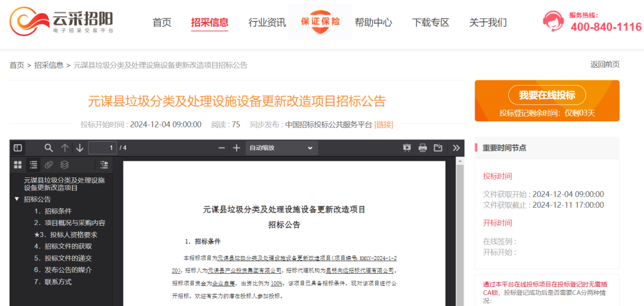This screenshot has height=306, width=644.
Task: Click outline current-item button in sidebar
Action: click(x=104, y=165)
